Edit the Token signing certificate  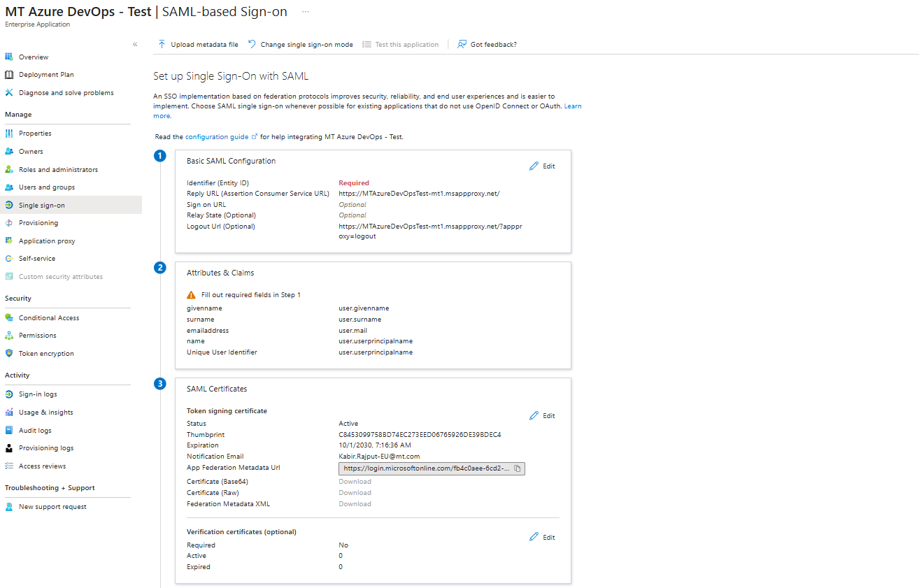542,415
